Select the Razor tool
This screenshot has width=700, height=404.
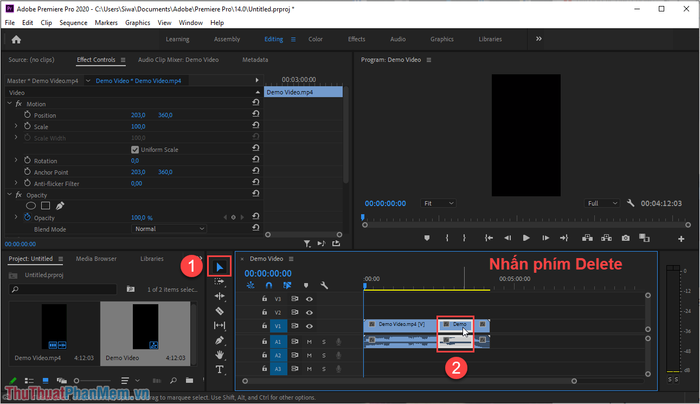(219, 311)
